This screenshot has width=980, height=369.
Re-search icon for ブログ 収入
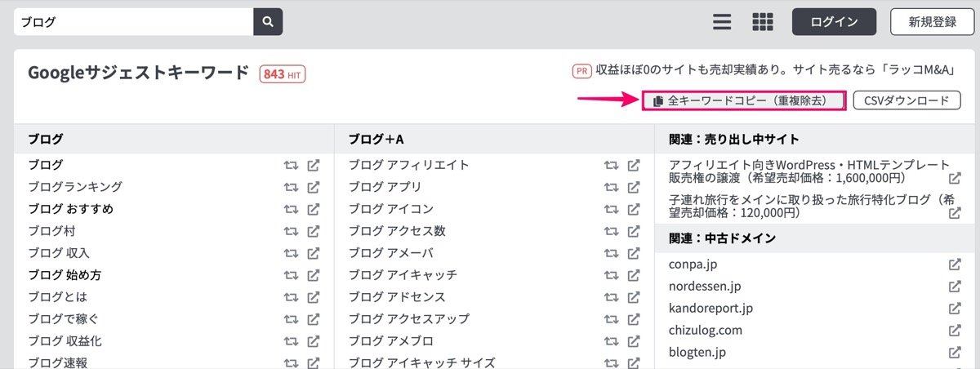tap(290, 253)
